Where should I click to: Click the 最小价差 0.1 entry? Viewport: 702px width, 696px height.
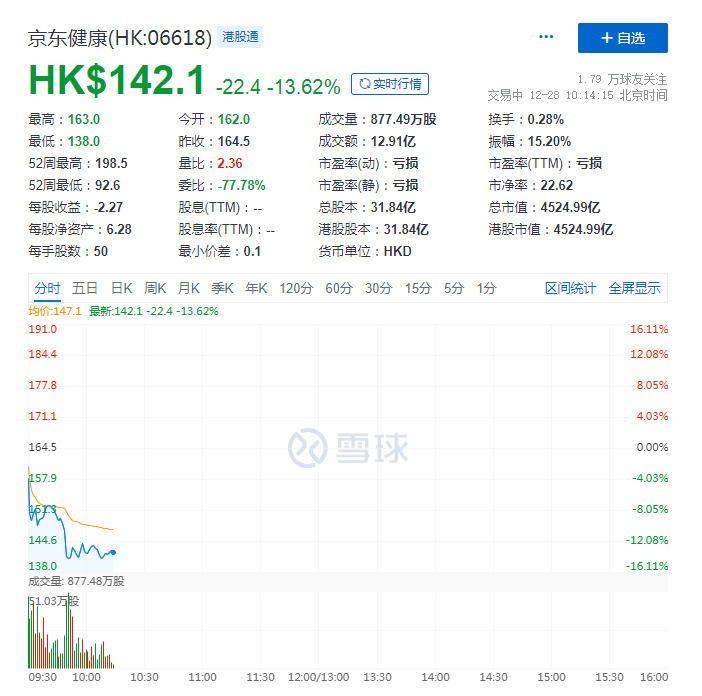[219, 251]
